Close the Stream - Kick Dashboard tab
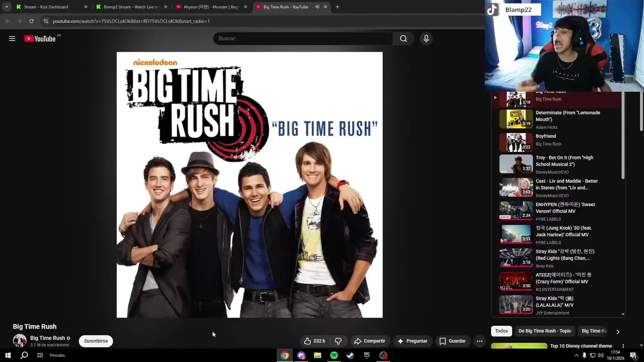 tap(86, 7)
